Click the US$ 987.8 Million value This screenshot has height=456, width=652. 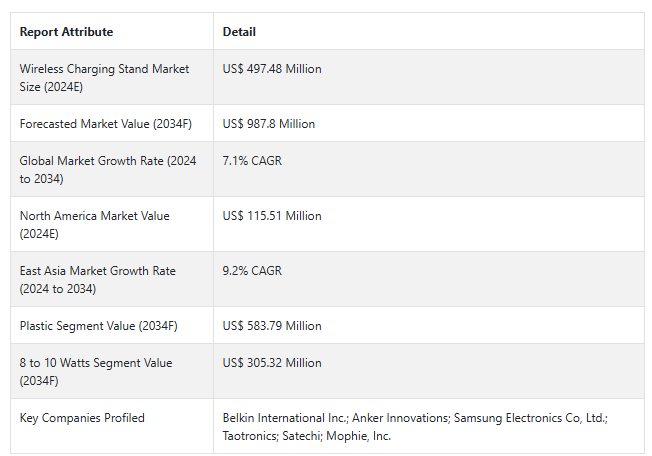click(x=269, y=124)
